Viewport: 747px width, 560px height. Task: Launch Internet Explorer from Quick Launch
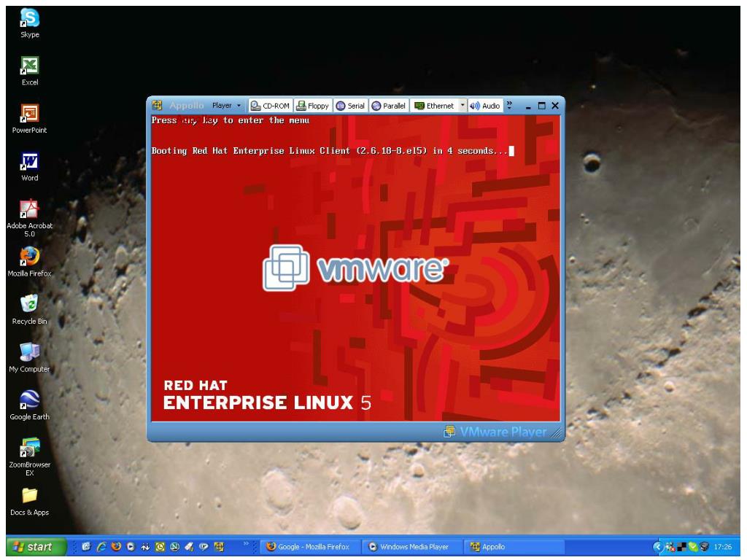click(x=101, y=547)
